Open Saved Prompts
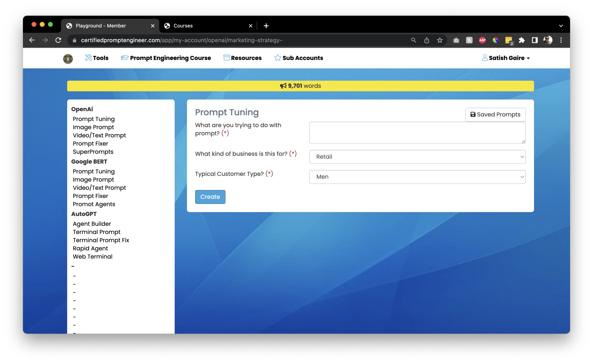The height and width of the screenshot is (364, 593). point(495,114)
